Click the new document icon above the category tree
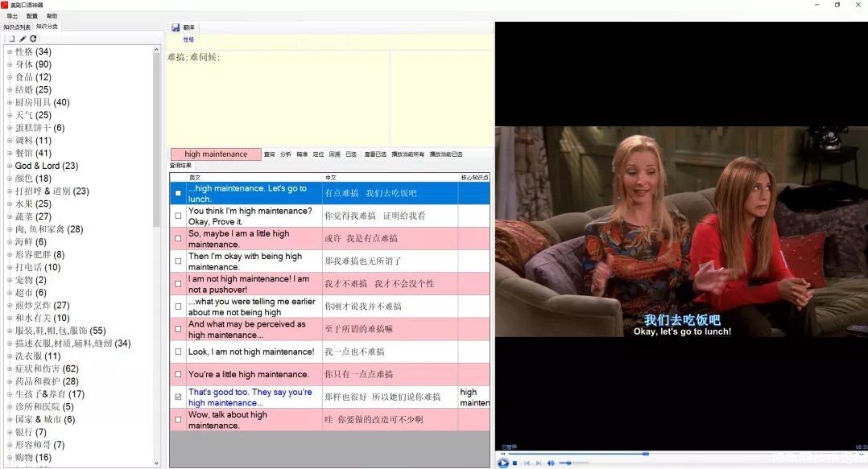868x469 pixels. coord(11,39)
